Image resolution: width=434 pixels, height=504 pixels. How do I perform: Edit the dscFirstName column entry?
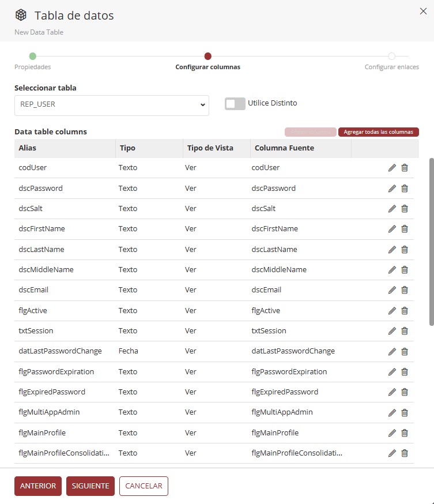pyautogui.click(x=392, y=229)
